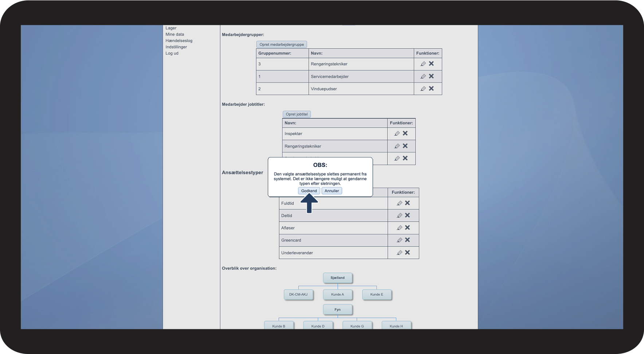Delete the Underleverandør employment type
Viewport: 644px width, 354px height.
pos(407,252)
